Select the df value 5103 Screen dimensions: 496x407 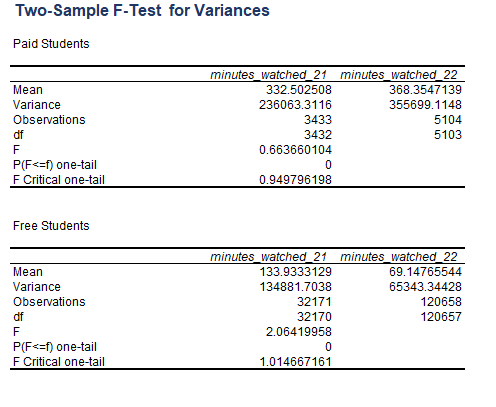tap(448, 135)
